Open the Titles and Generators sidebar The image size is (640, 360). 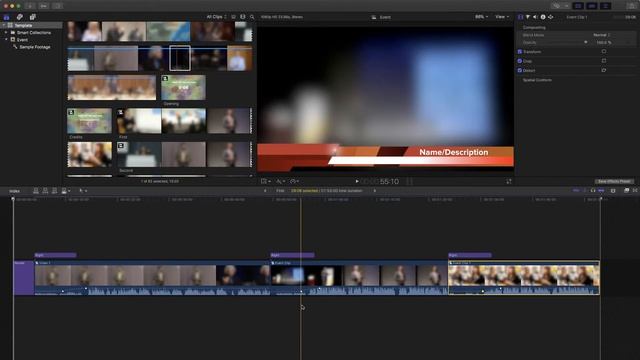point(32,17)
